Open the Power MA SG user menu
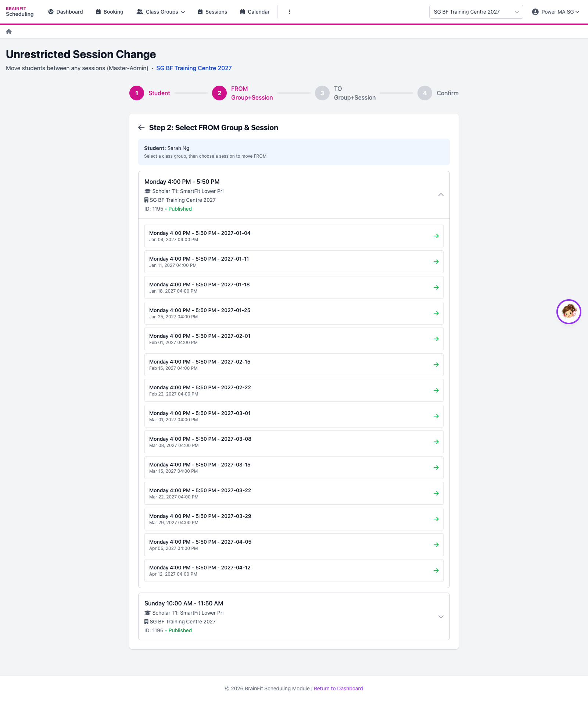The height and width of the screenshot is (701, 588). pos(555,12)
